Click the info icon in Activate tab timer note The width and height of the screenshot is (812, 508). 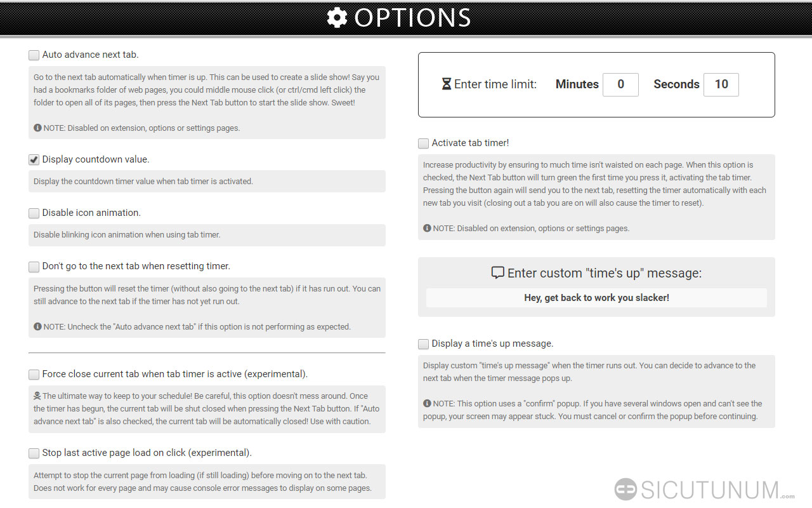pyautogui.click(x=427, y=228)
